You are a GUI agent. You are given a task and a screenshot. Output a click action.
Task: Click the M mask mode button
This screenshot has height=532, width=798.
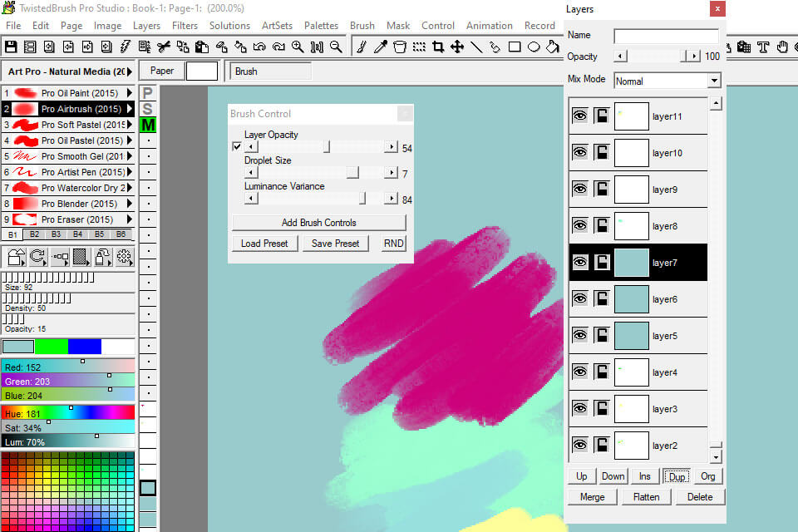(x=148, y=125)
